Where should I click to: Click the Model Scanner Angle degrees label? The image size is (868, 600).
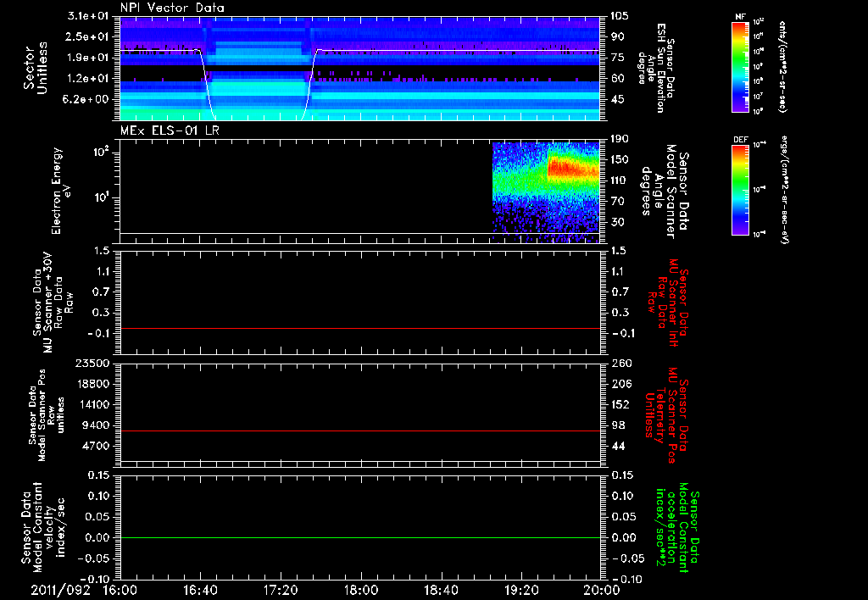(x=665, y=191)
